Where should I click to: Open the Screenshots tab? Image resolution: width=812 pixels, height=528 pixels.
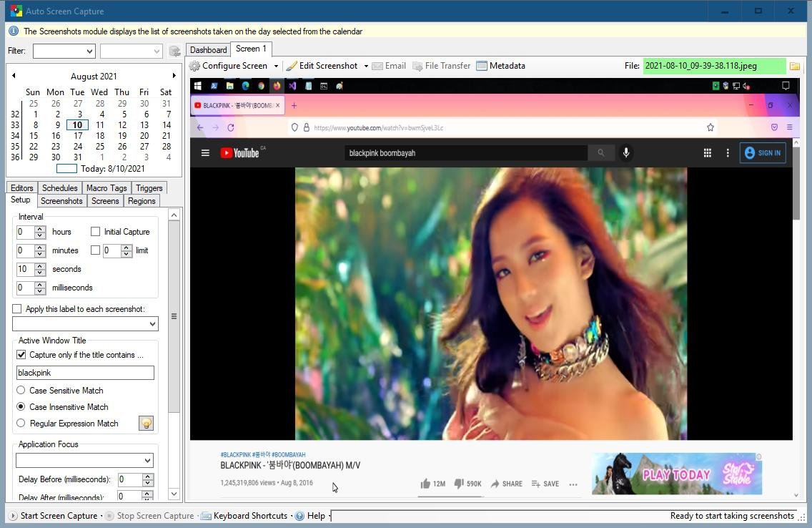[61, 201]
